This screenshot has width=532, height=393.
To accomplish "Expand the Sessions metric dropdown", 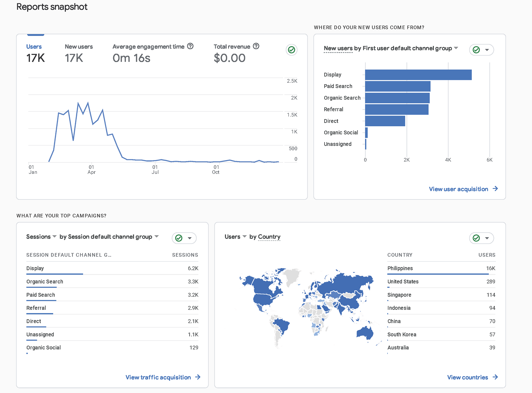I will click(54, 237).
